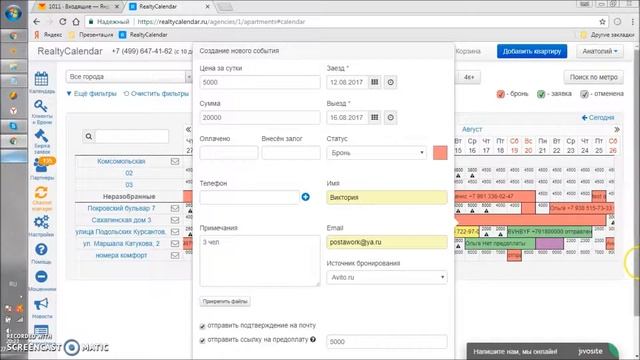
Task: Open Другие закладки bookmarks folder
Action: (607, 35)
